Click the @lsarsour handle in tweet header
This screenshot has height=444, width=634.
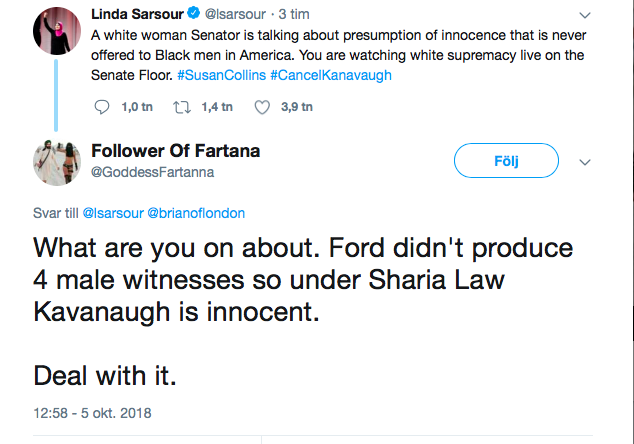[235, 14]
